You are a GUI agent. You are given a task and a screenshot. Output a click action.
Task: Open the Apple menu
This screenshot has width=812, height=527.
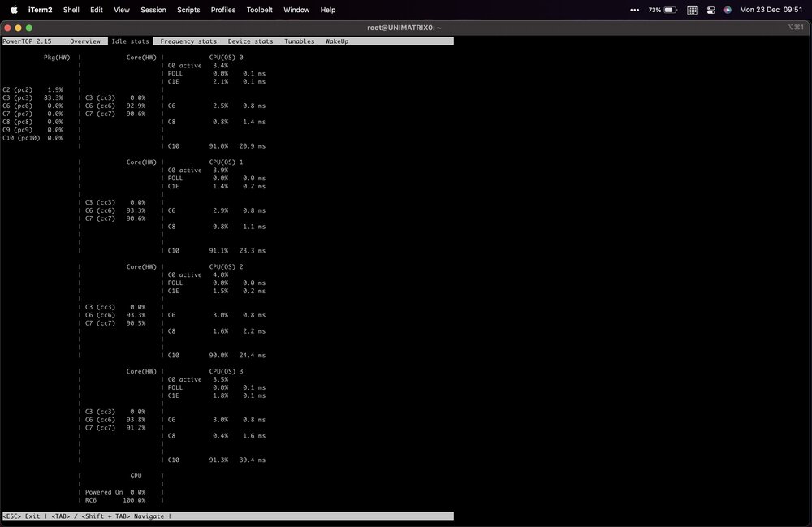tap(14, 10)
